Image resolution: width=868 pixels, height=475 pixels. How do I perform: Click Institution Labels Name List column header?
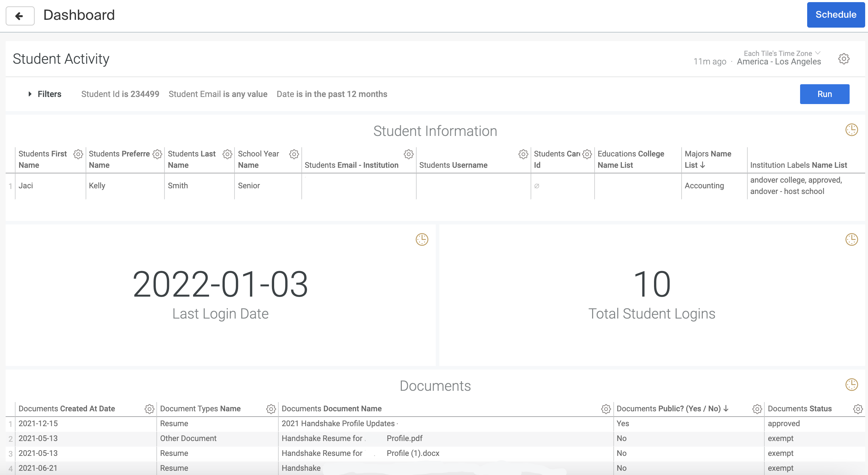[798, 165]
